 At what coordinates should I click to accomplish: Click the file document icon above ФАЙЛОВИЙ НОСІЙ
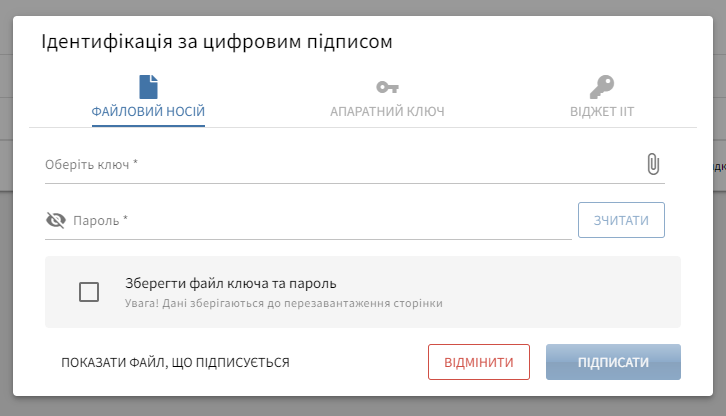148,87
